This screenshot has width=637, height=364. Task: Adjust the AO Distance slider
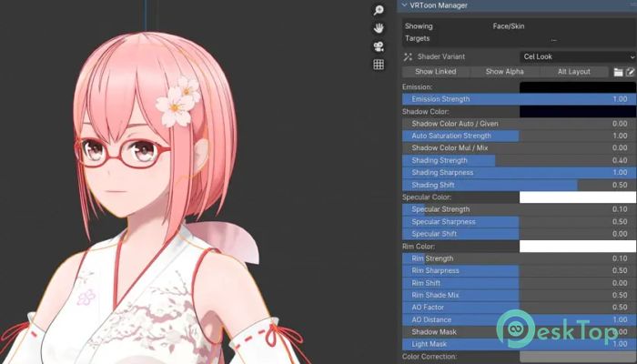pyautogui.click(x=520, y=319)
